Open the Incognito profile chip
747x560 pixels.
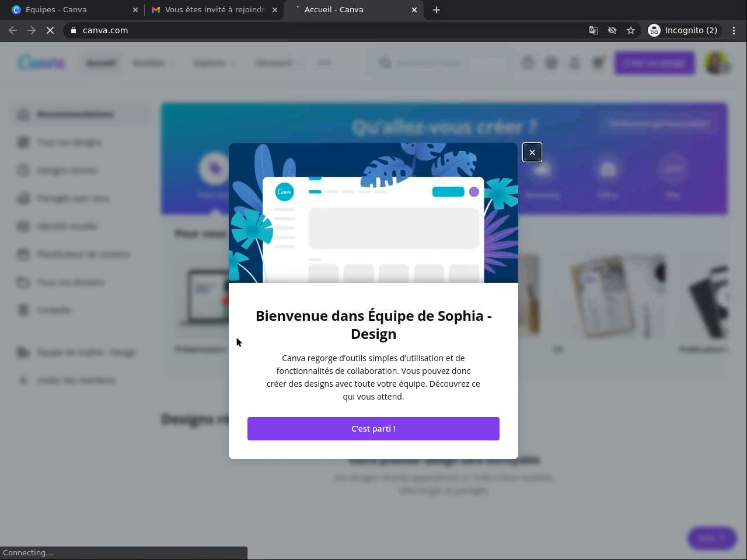coord(684,30)
